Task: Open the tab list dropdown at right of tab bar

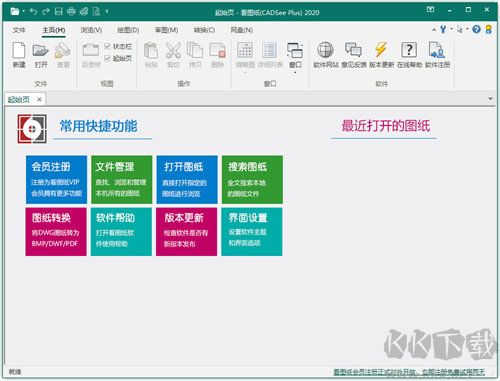Action: tap(490, 99)
